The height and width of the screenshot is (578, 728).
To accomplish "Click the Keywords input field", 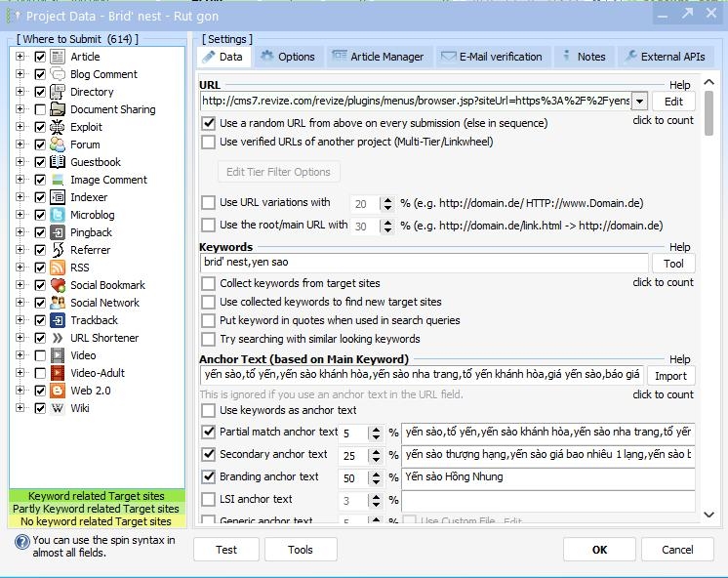I will click(424, 263).
